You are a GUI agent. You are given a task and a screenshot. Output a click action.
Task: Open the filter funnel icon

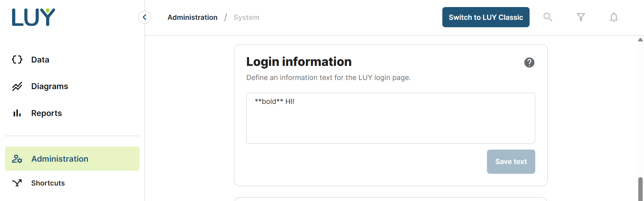pos(581,17)
